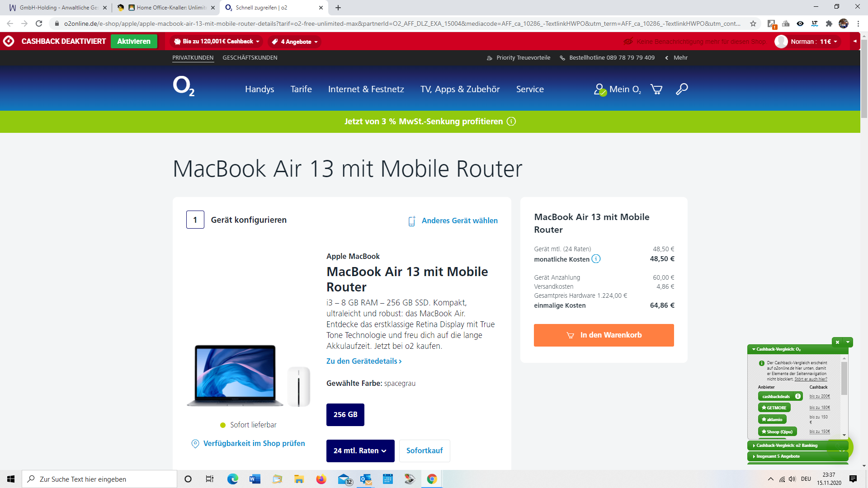
Task: Bookmark this page with the star icon
Action: [x=753, y=23]
